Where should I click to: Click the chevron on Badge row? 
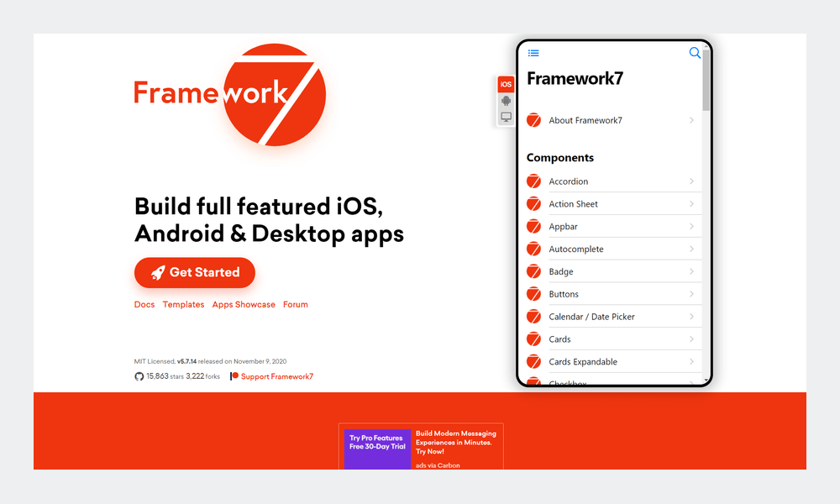click(691, 271)
